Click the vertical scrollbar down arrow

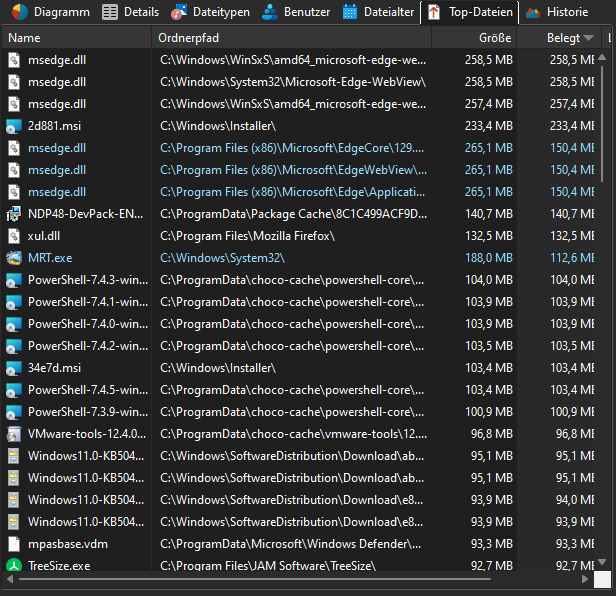[602, 562]
